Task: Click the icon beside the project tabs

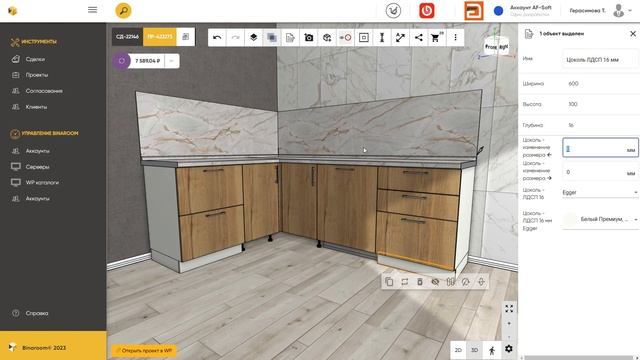Action: tap(186, 37)
